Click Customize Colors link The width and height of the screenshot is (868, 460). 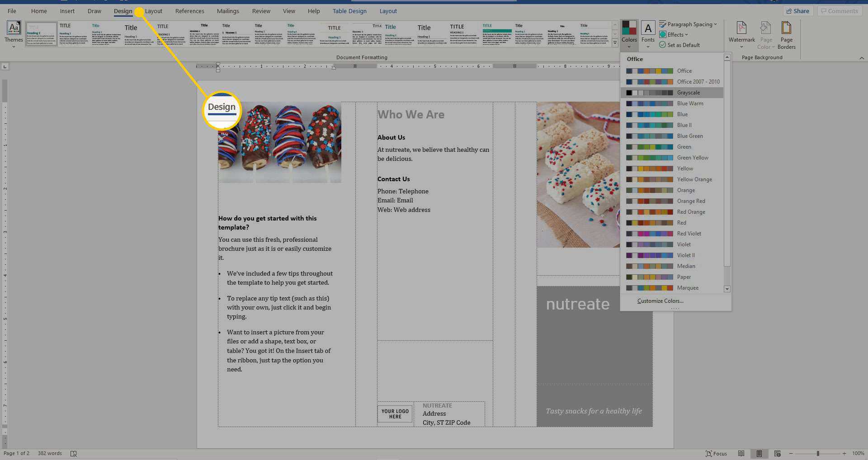660,300
